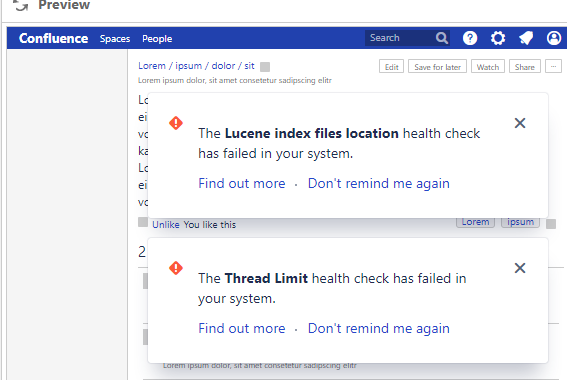Viewport: 567px width, 380px height.
Task: Click the Unlike link
Action: (166, 225)
